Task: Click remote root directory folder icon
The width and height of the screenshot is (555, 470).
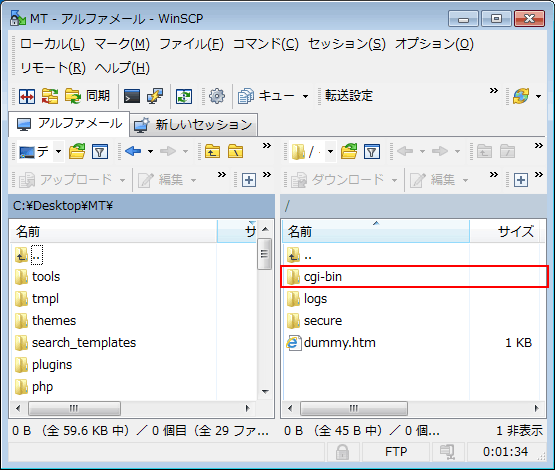Action: pos(507,151)
